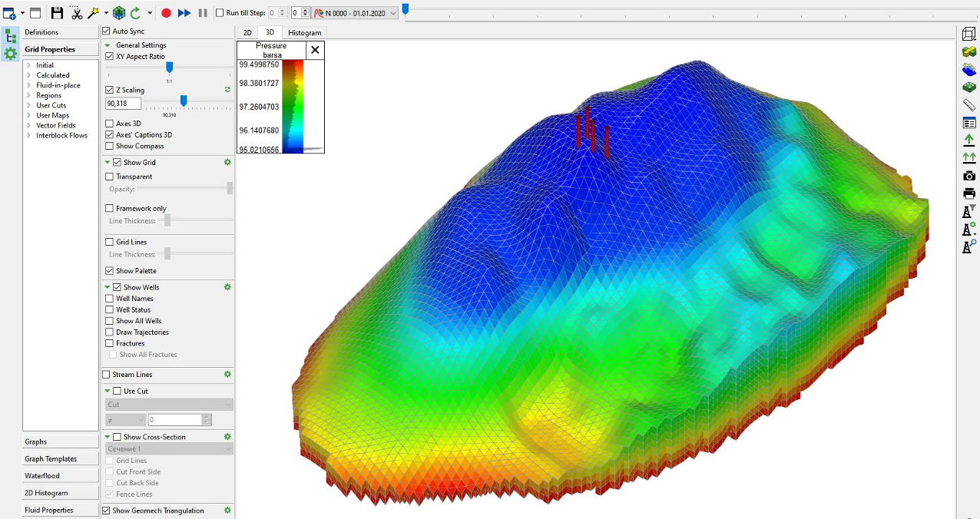The width and height of the screenshot is (980, 519).
Task: Switch to the 2D view tab
Action: click(x=247, y=32)
